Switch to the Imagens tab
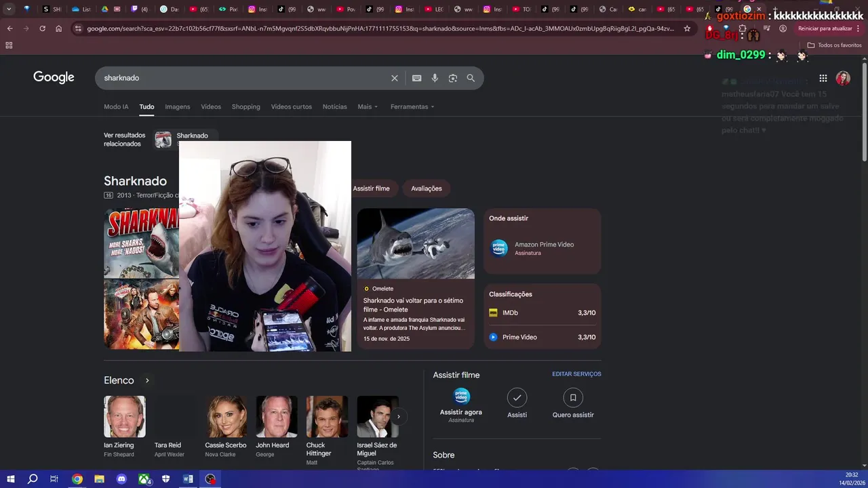Viewport: 868px width, 488px height. [178, 106]
